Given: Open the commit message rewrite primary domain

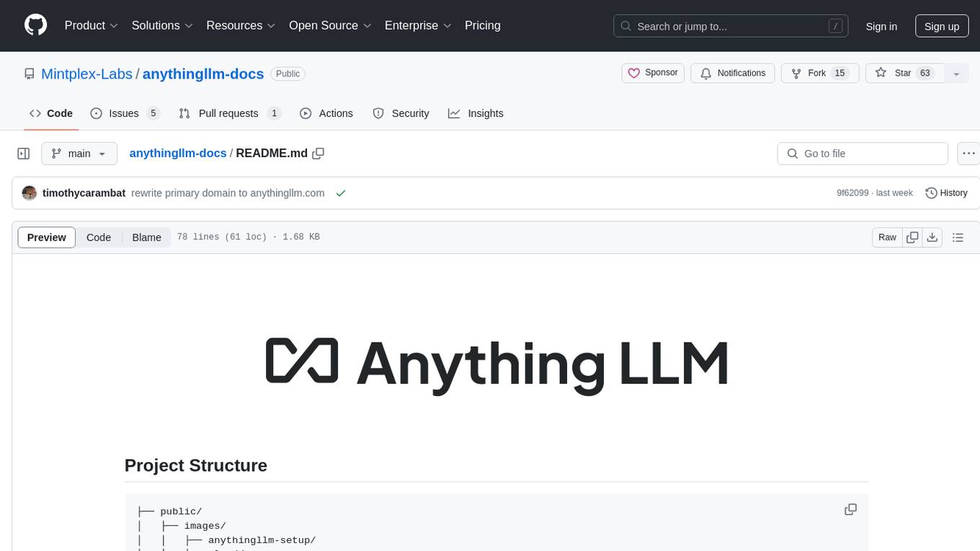Looking at the screenshot, I should click(228, 193).
